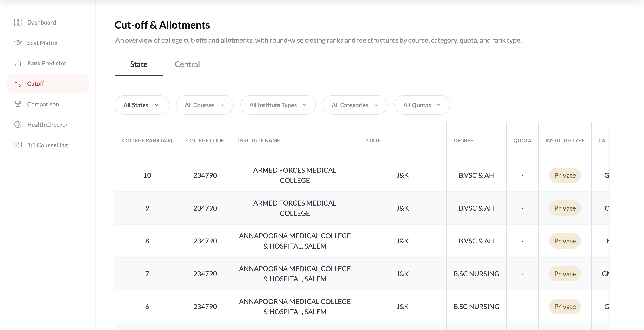
Task: Expand the All Categories filter
Action: pyautogui.click(x=355, y=105)
